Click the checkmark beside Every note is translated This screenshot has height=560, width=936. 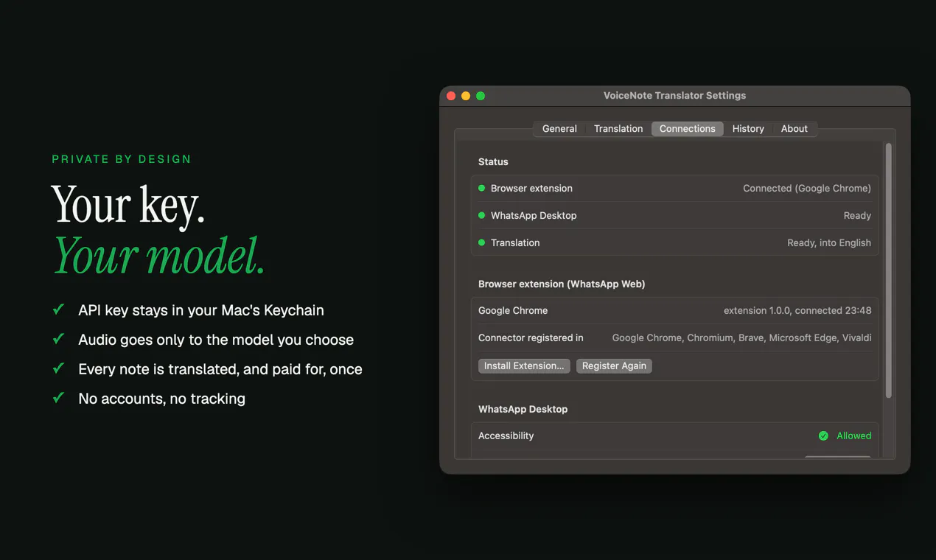58,368
